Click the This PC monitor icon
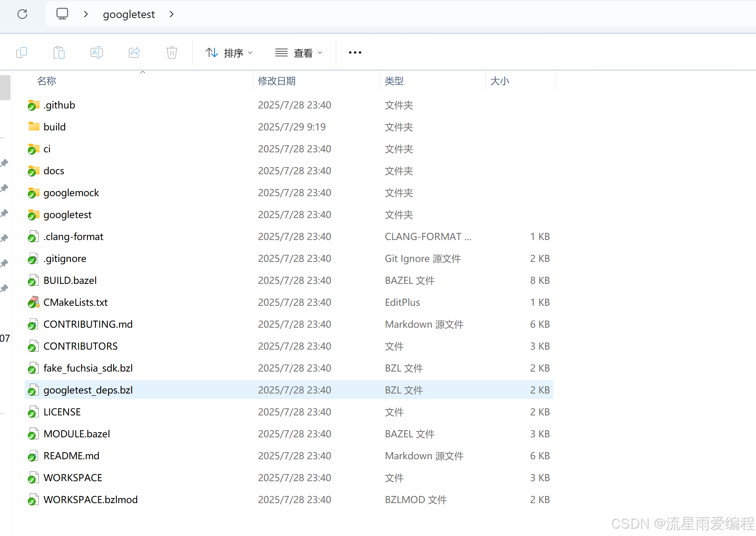The height and width of the screenshot is (536, 756). click(x=62, y=14)
